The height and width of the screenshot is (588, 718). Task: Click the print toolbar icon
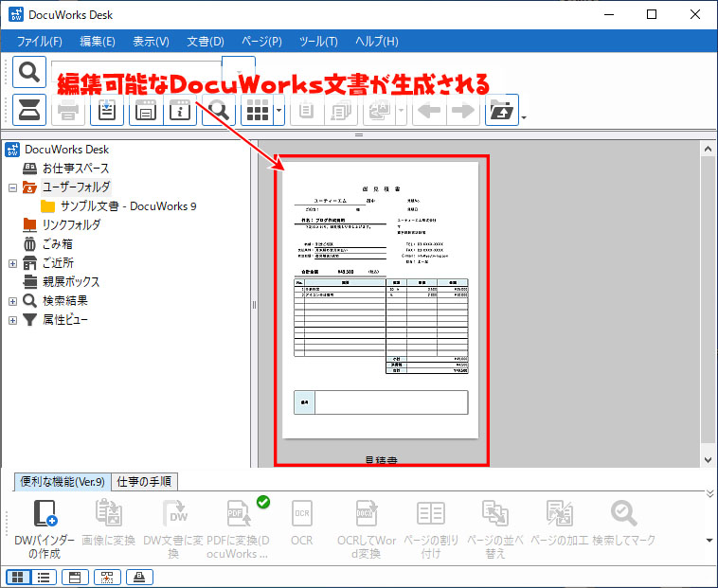68,110
